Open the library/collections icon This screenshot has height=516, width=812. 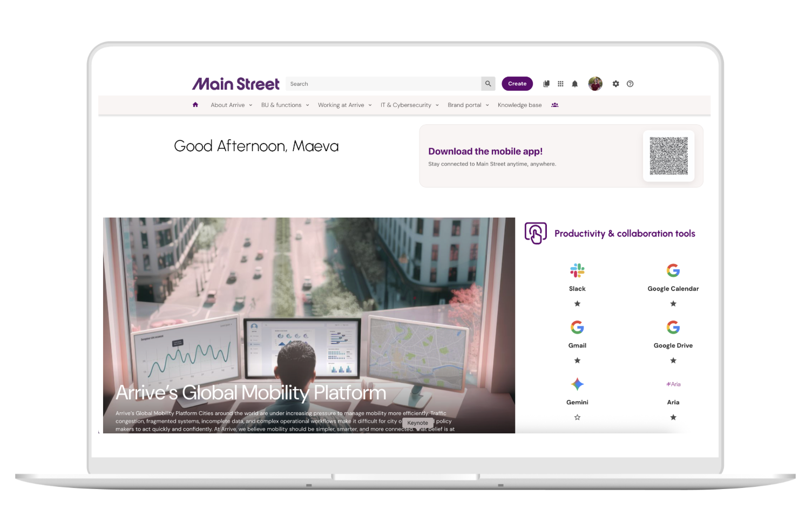(x=546, y=84)
